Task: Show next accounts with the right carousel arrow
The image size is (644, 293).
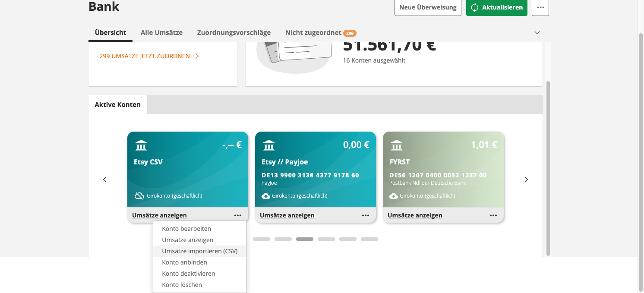Action: [526, 180]
